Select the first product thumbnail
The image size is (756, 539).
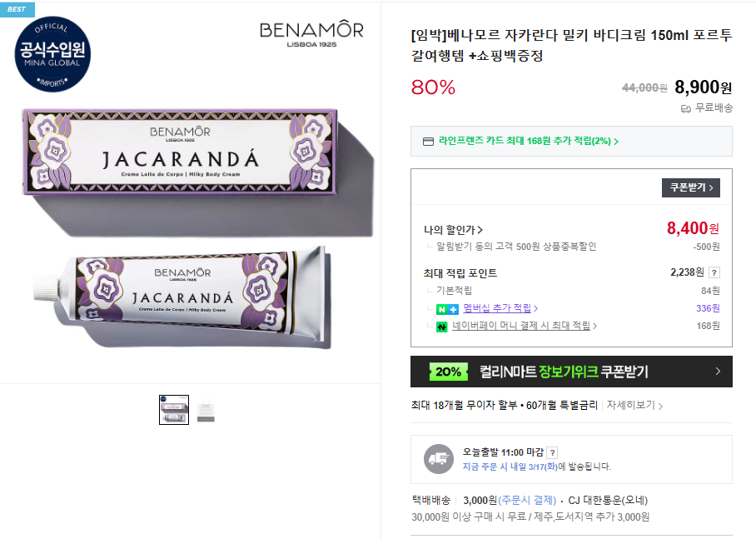click(x=174, y=410)
